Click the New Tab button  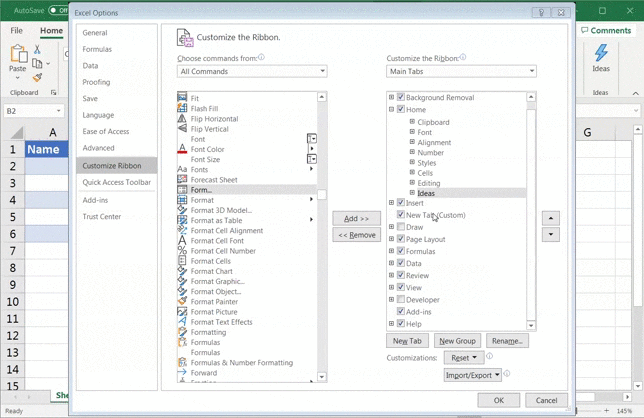click(x=407, y=341)
